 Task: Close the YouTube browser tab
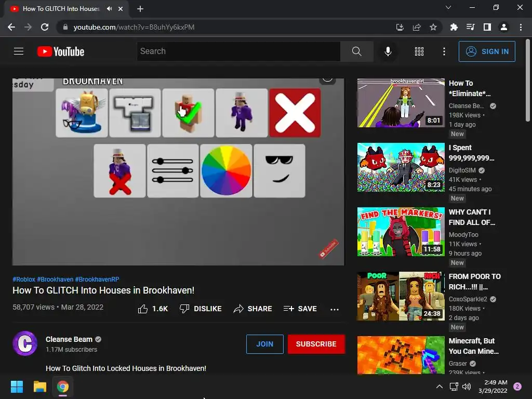pos(121,9)
